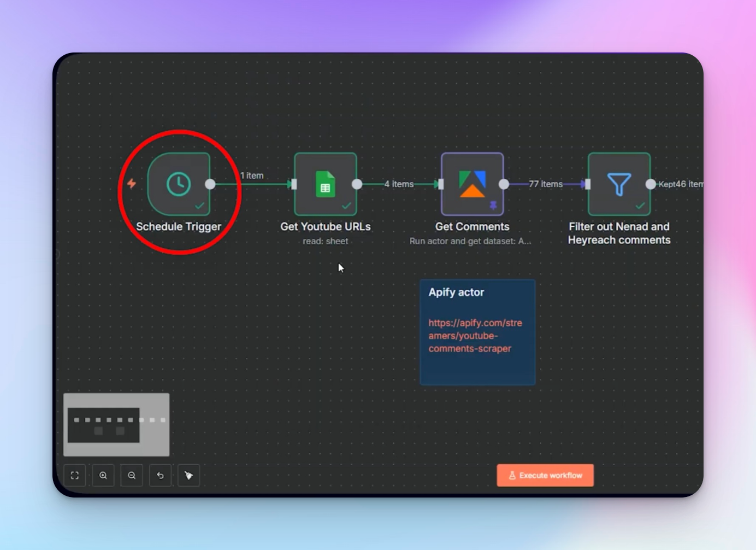This screenshot has height=550, width=756.
Task: Click 'Filter out Nenad and Heyreach comments' label
Action: point(619,233)
